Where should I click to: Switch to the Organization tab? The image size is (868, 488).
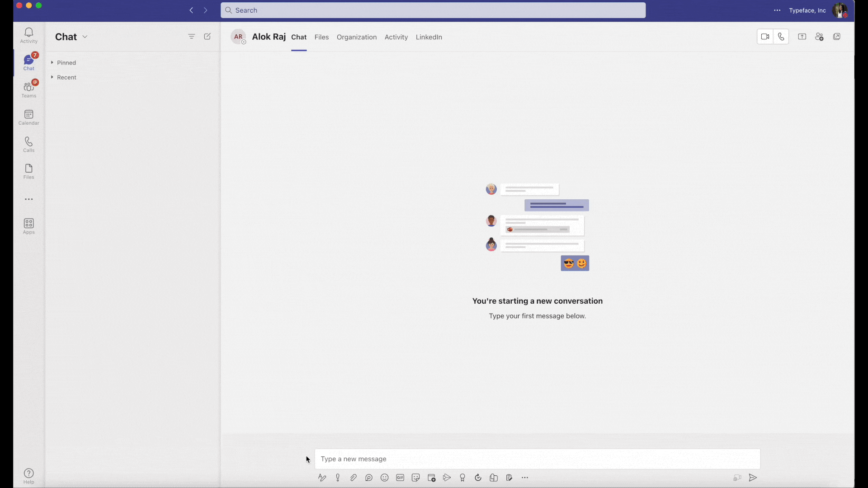click(357, 37)
